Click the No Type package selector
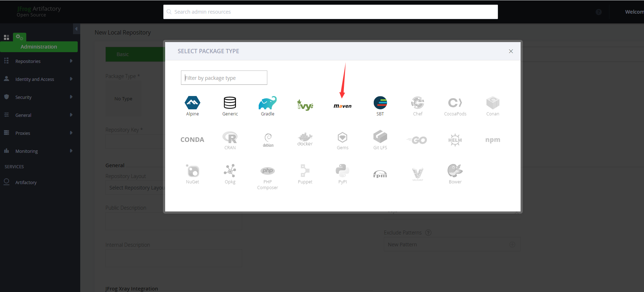Screen dimensions: 644x292 [x=123, y=99]
